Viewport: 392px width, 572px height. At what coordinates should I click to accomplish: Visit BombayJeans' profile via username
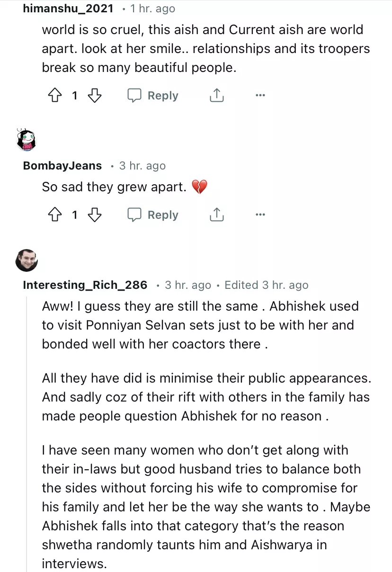click(x=62, y=166)
